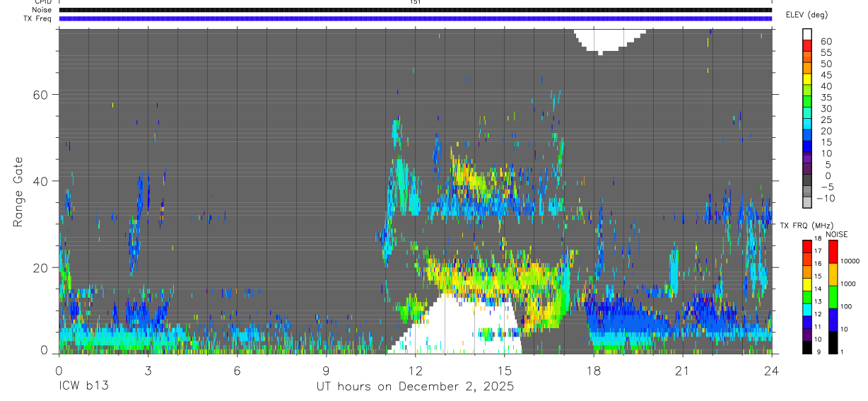Click the 'Range Gate' axis title
This screenshot has height=401, width=868.
(19, 192)
